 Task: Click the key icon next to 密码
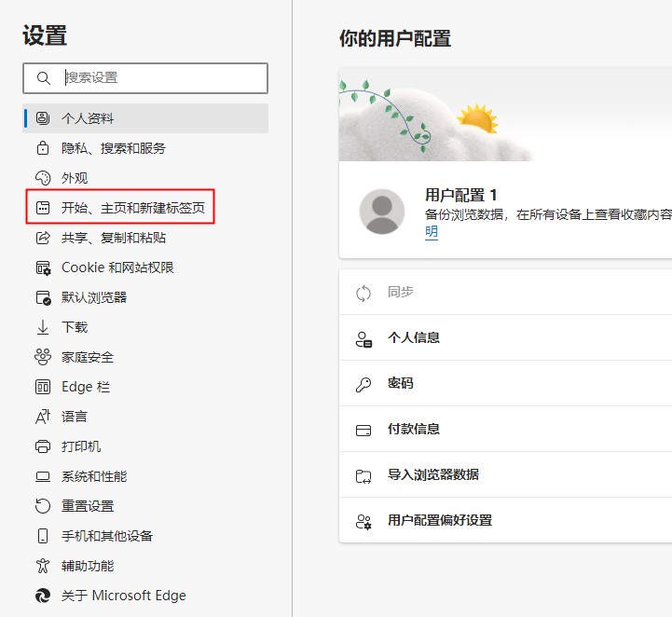(363, 384)
